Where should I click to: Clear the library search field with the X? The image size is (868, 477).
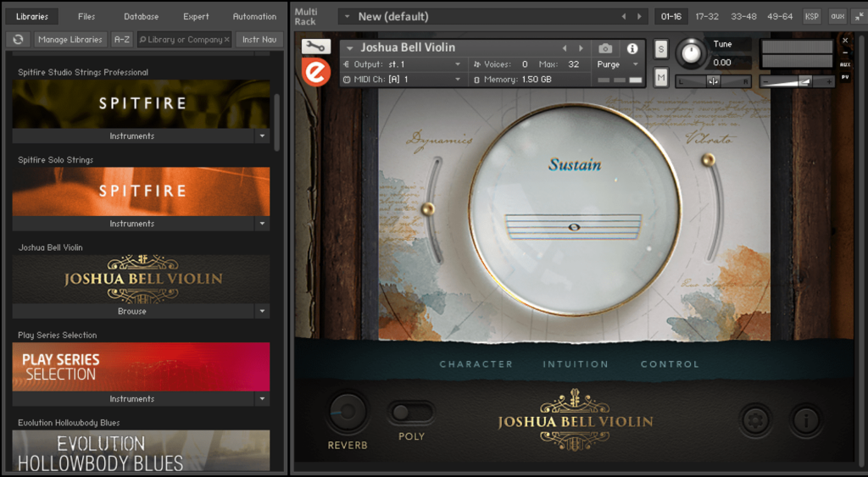point(226,40)
